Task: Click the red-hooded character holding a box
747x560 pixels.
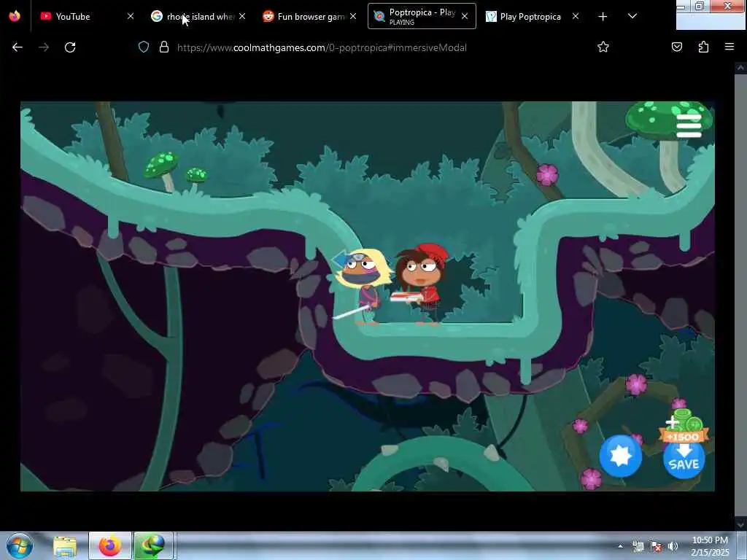Action: tap(422, 284)
